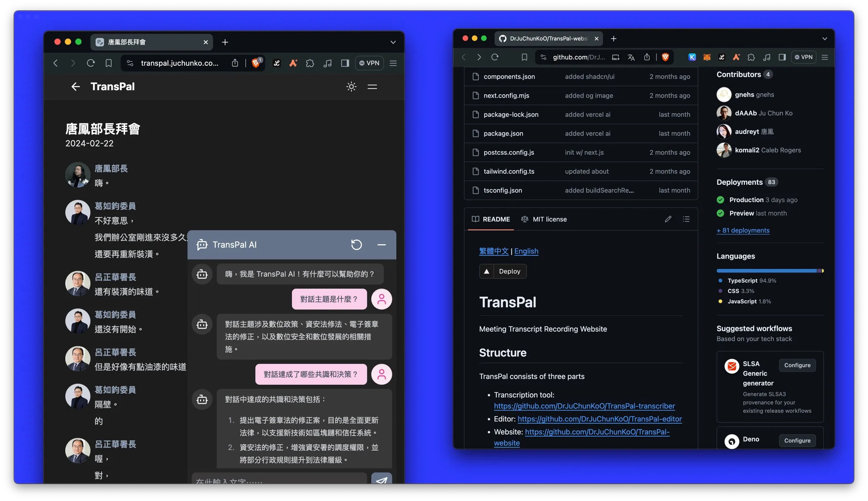Toggle the TransPal light/dark theme sun icon

pyautogui.click(x=351, y=86)
